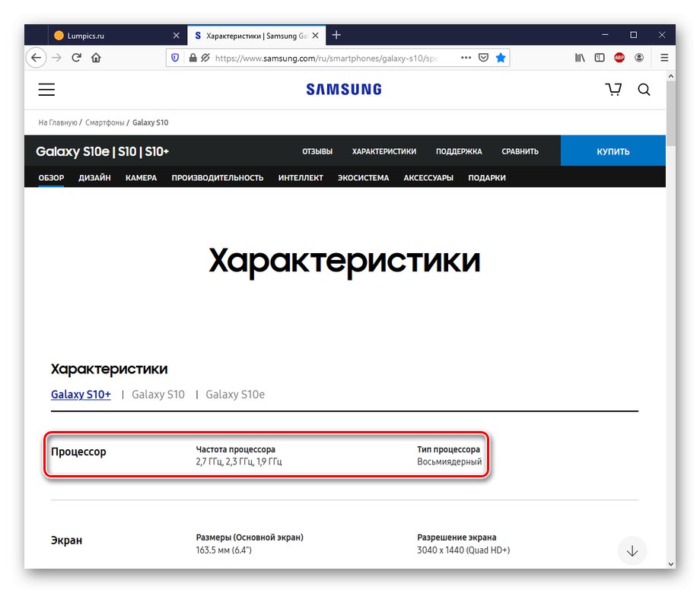Click the browser forward arrow

coord(57,58)
